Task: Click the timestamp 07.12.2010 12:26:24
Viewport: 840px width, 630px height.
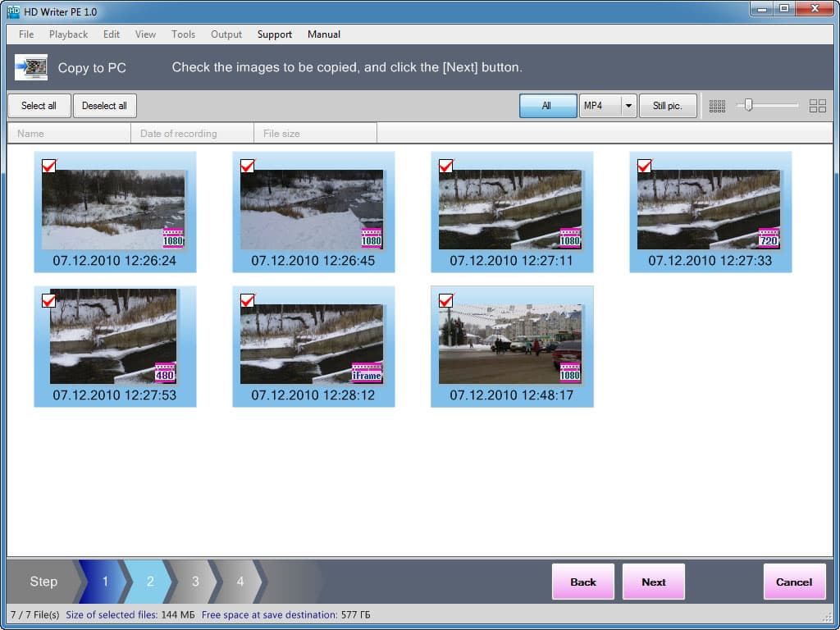Action: [115, 261]
